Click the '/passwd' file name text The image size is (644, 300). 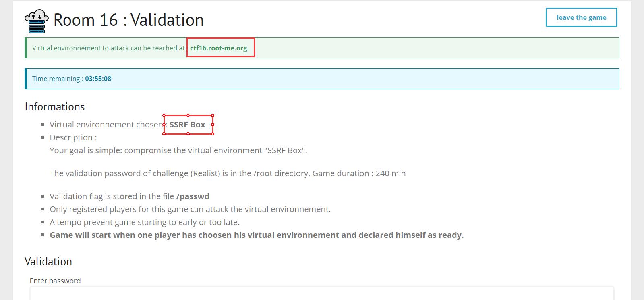point(193,196)
